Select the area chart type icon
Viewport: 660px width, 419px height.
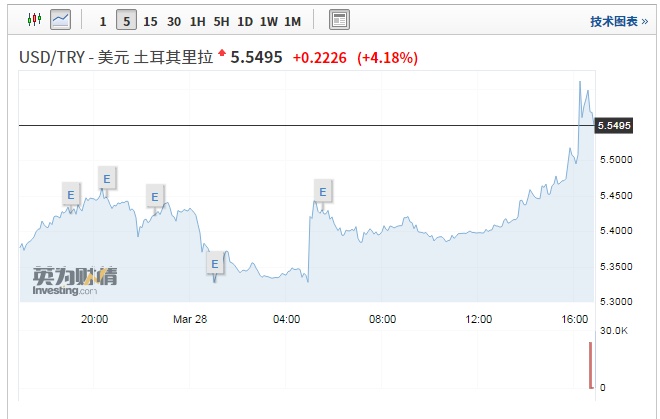[61, 20]
